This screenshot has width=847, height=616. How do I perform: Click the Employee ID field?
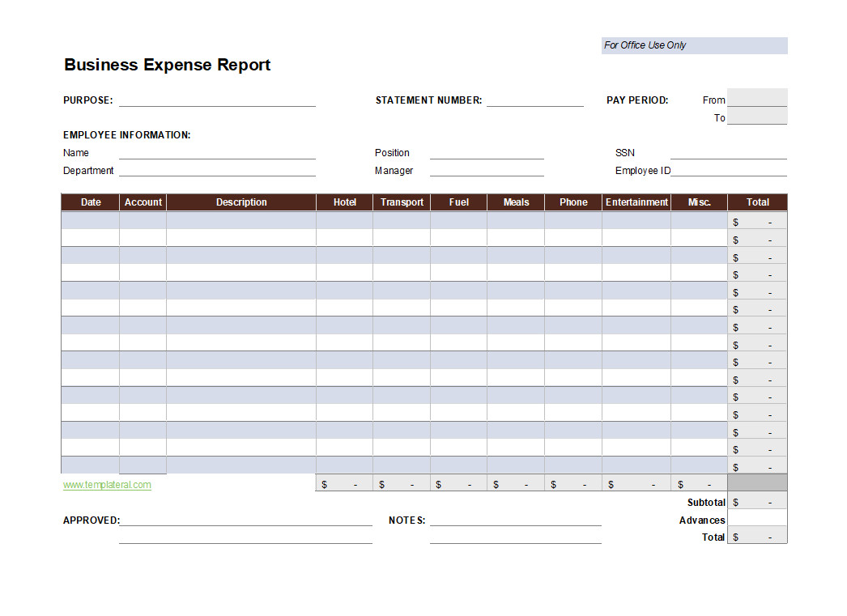[x=729, y=170]
